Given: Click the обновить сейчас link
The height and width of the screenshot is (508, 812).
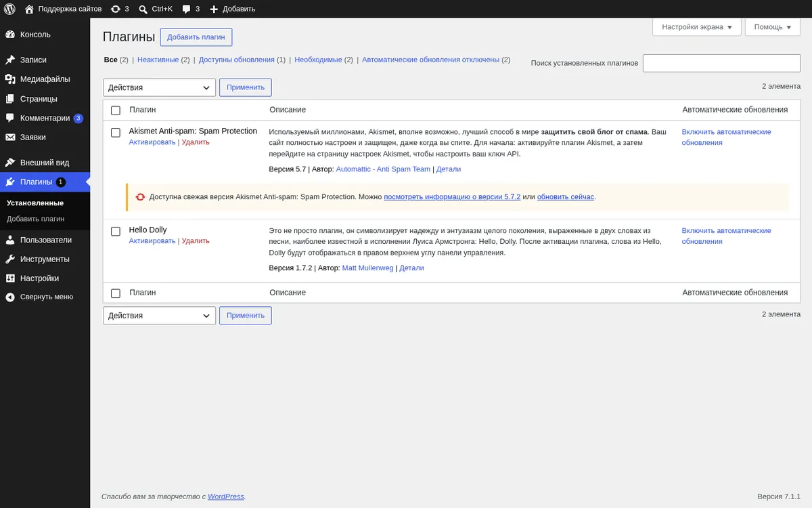Looking at the screenshot, I should point(566,197).
